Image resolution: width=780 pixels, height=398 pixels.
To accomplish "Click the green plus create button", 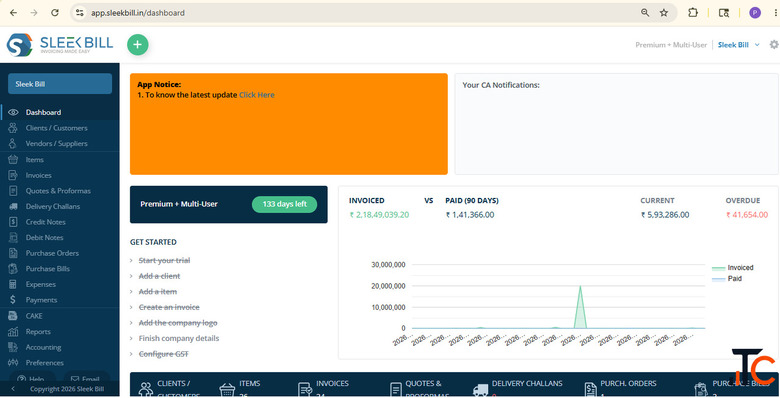I will [138, 45].
